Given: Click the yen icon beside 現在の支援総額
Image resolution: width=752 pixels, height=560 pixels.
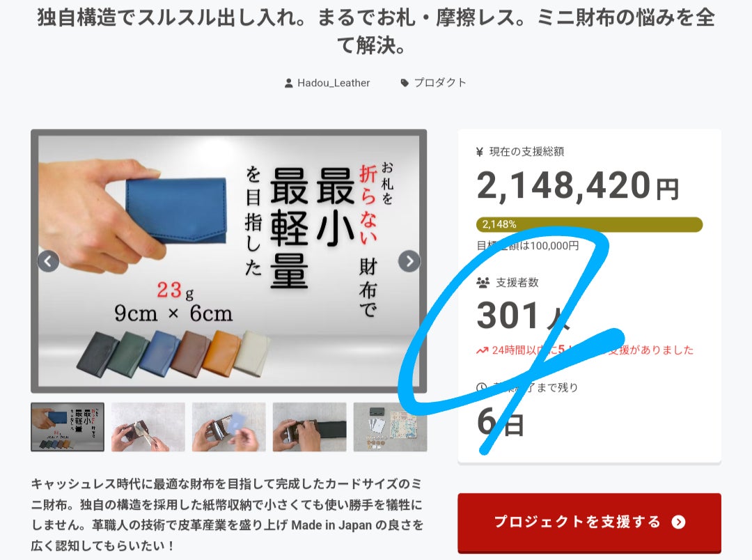Looking at the screenshot, I should [x=480, y=152].
